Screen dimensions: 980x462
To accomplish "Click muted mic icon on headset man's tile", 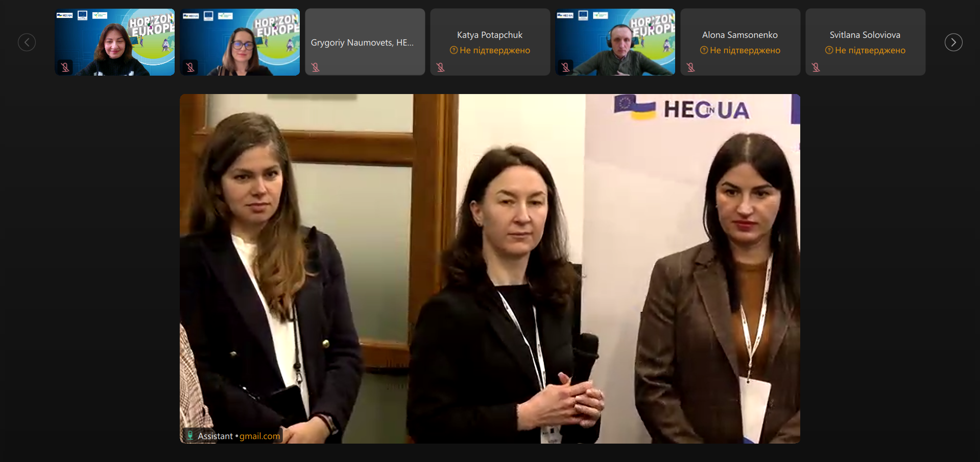I will pos(566,67).
